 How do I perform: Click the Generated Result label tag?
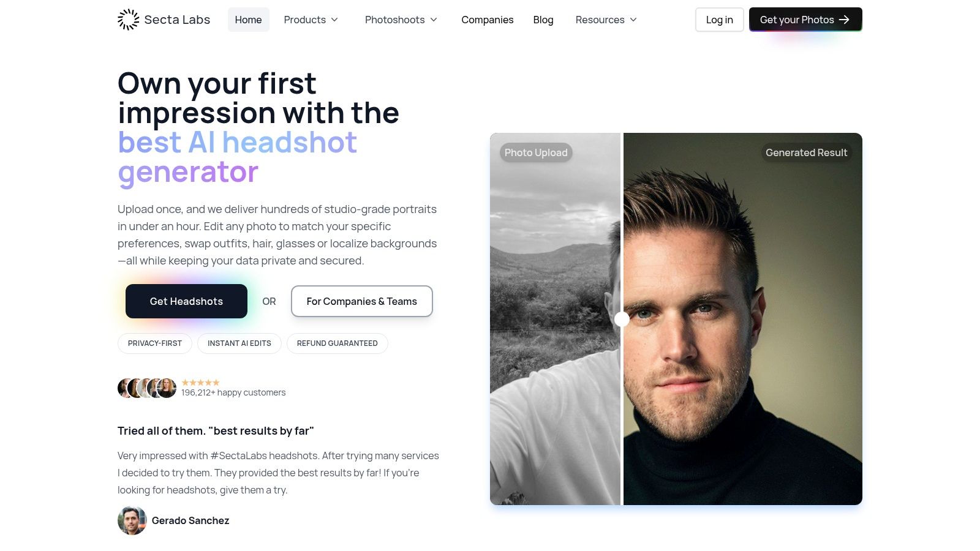click(x=807, y=152)
